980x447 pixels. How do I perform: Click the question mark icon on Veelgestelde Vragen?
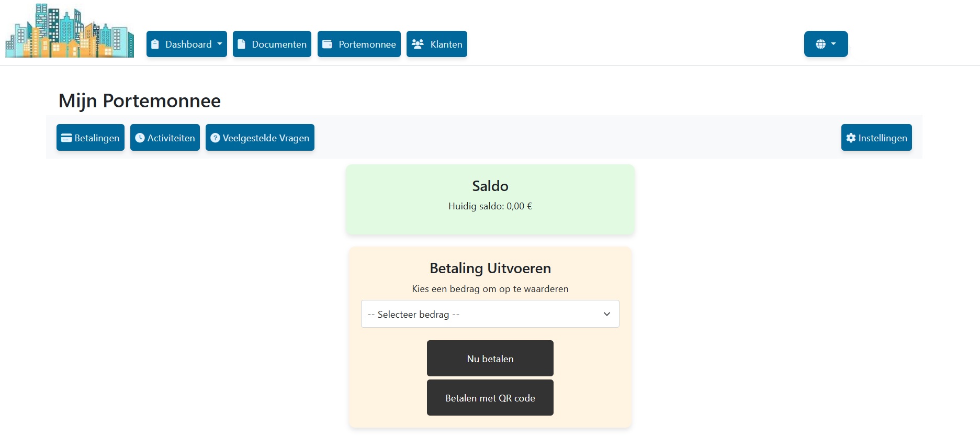215,138
